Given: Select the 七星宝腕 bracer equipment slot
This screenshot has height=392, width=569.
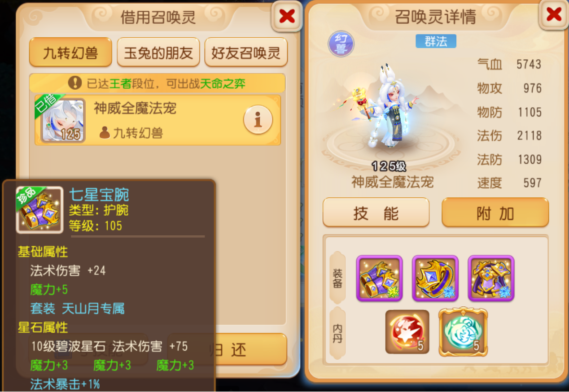Looking at the screenshot, I should pyautogui.click(x=379, y=278).
